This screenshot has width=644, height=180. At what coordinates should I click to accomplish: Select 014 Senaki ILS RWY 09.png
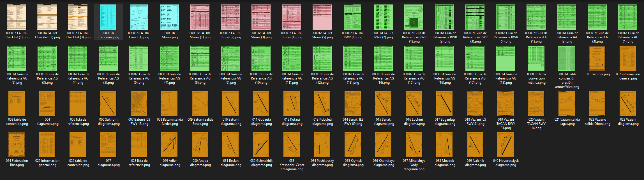click(353, 104)
